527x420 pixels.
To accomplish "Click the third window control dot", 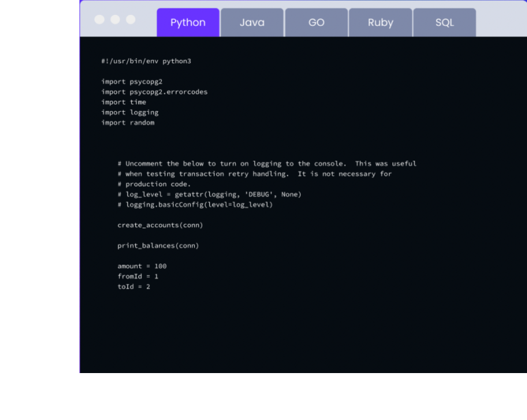I will pyautogui.click(x=131, y=19).
